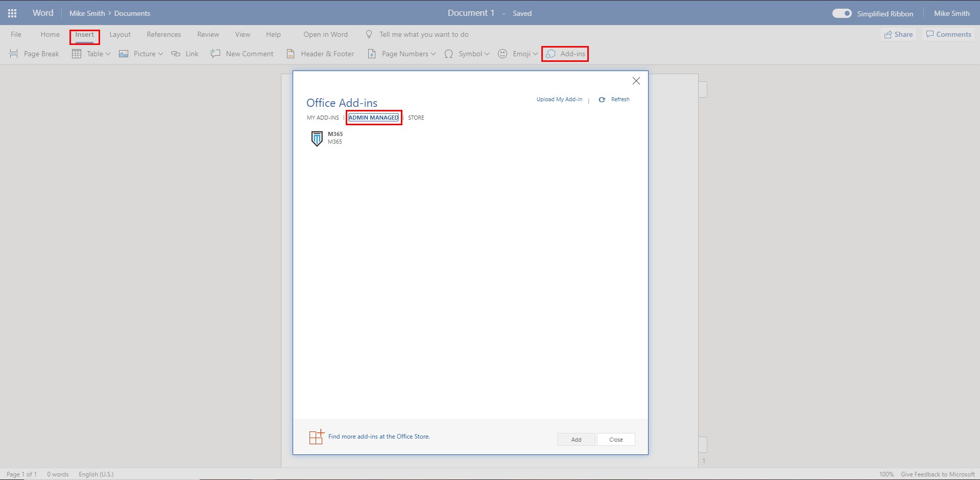Open the Comments pane

click(948, 34)
